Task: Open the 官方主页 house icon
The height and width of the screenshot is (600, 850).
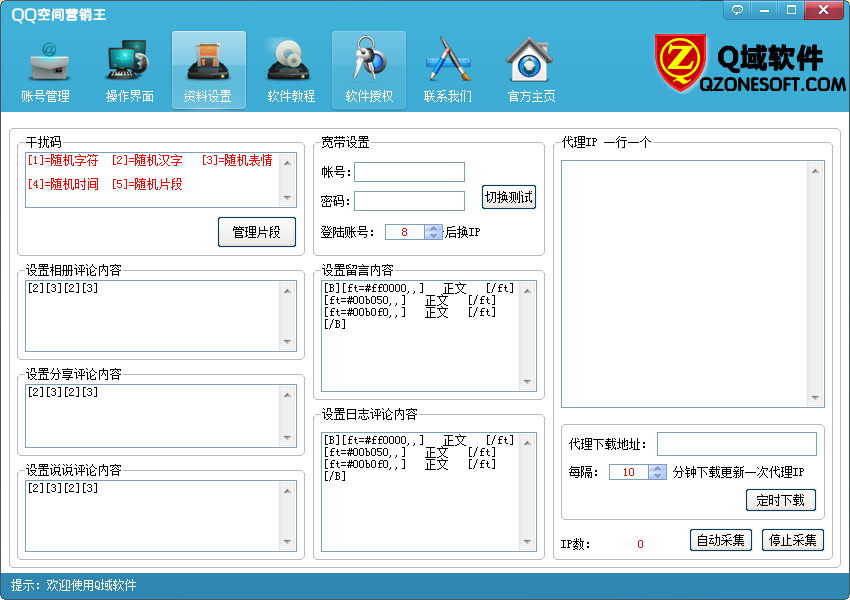Action: coord(531,70)
